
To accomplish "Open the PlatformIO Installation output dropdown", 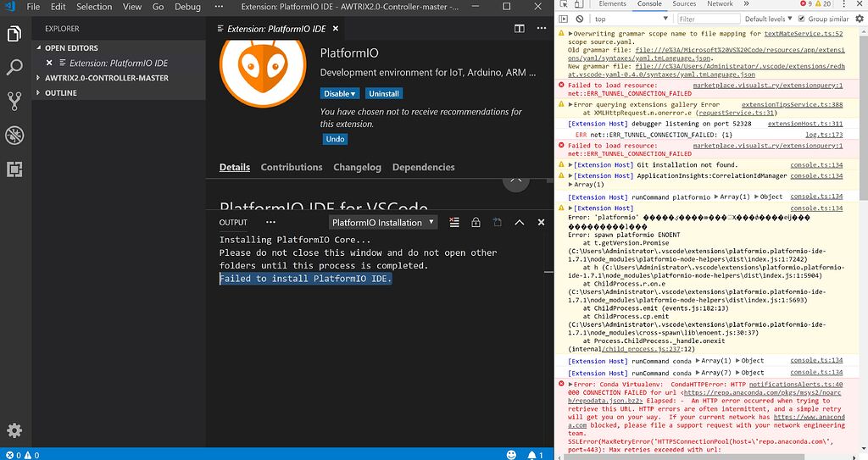I will pyautogui.click(x=382, y=223).
